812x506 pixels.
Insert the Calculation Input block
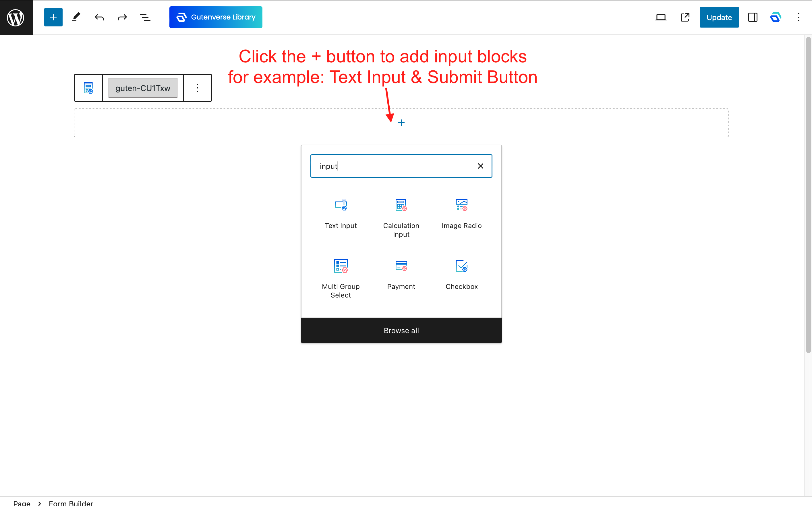(401, 217)
